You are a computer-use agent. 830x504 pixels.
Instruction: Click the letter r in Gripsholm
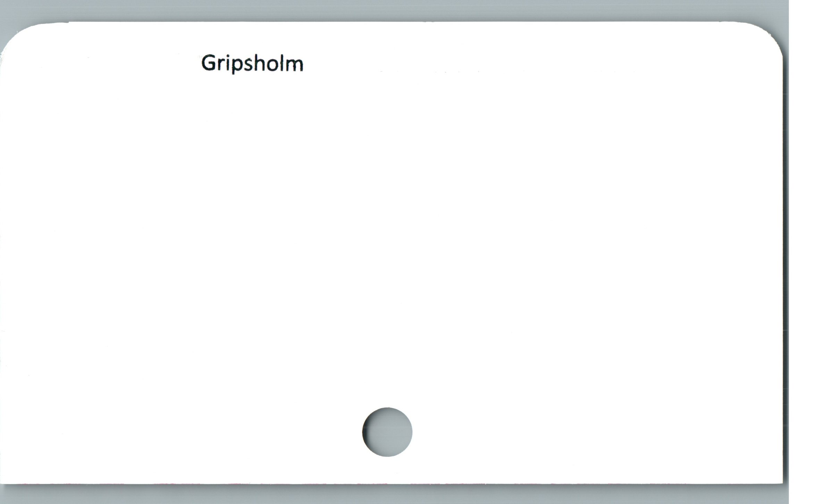coord(222,65)
